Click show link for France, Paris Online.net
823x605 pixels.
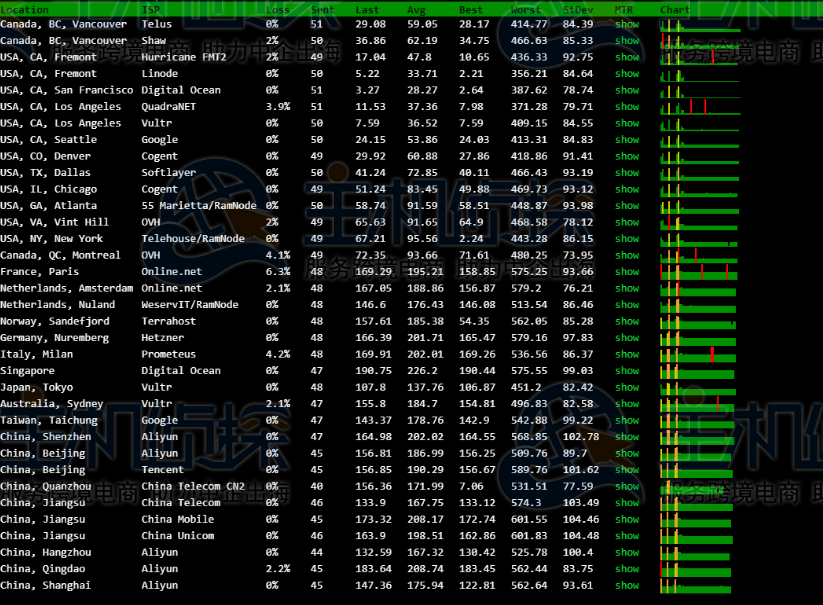(x=627, y=272)
